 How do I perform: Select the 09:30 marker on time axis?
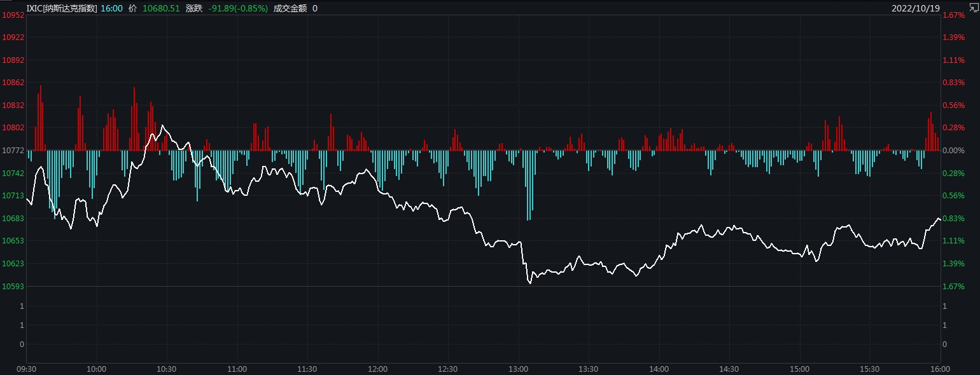[x=25, y=369]
